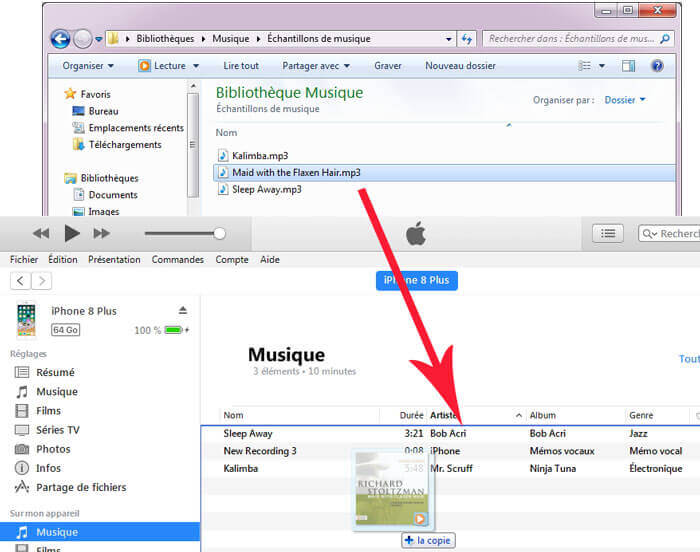Go back in the Explorer window

(60, 39)
